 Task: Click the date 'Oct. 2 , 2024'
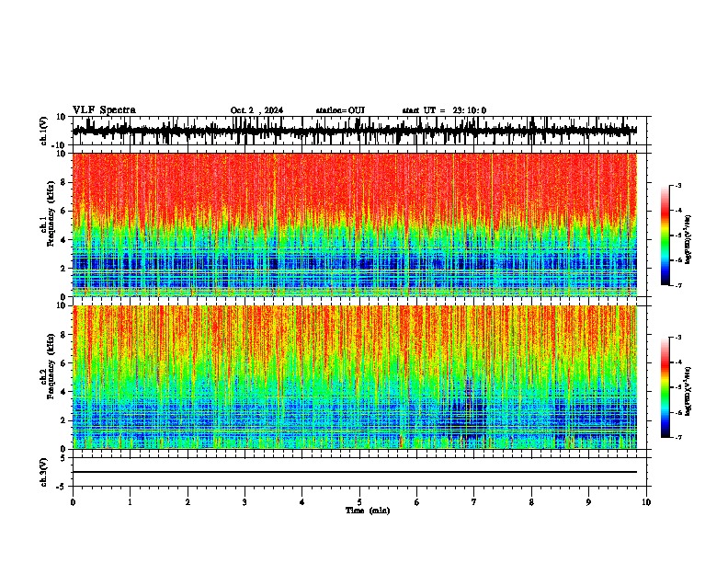tap(256, 110)
